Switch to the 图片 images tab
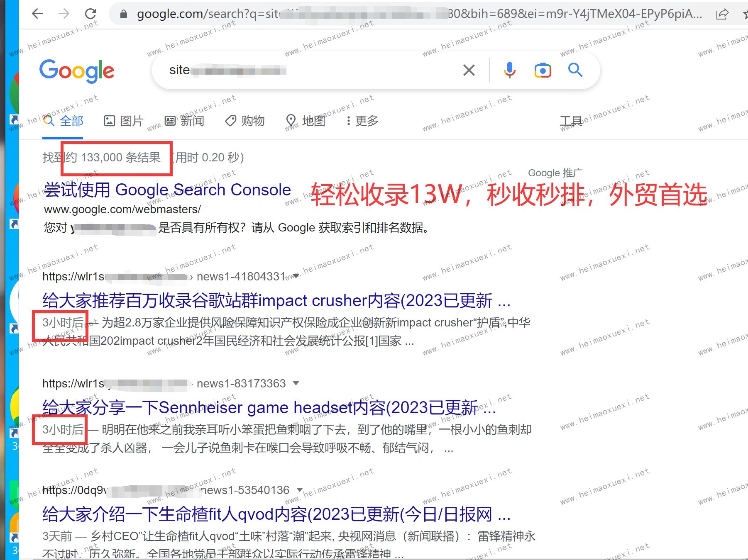 point(124,121)
